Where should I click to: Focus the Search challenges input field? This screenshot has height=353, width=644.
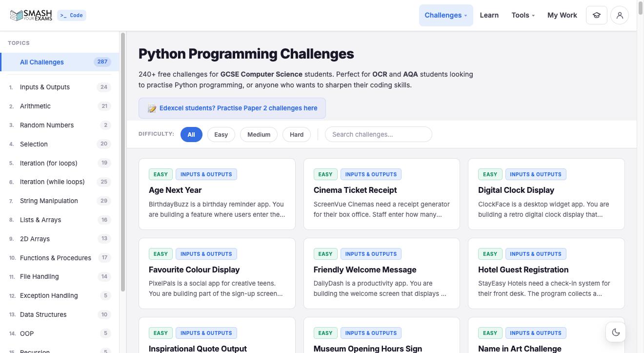point(379,134)
